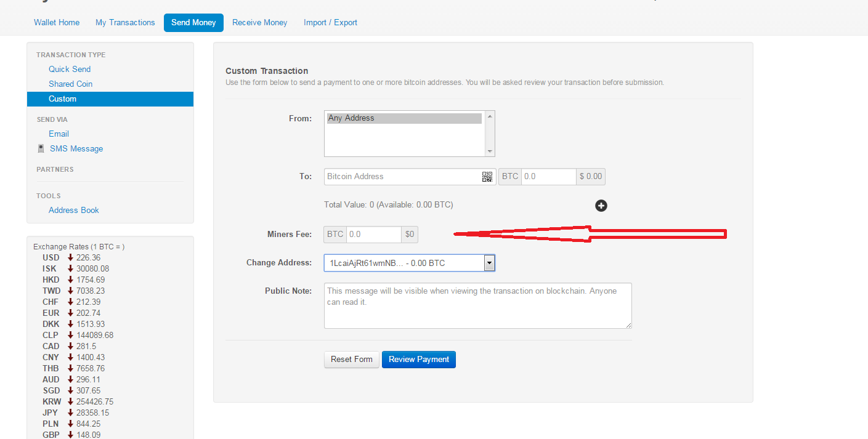Select Quick Send transaction type
The width and height of the screenshot is (868, 439).
pos(70,70)
